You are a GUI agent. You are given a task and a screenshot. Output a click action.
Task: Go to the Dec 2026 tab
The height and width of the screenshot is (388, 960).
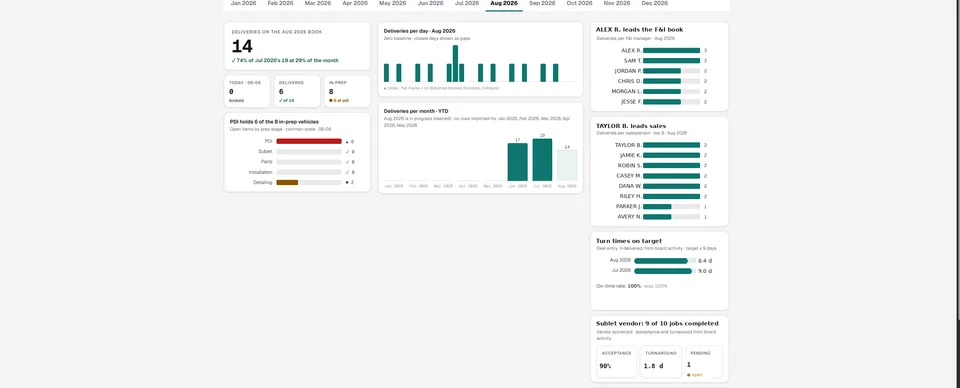[654, 3]
